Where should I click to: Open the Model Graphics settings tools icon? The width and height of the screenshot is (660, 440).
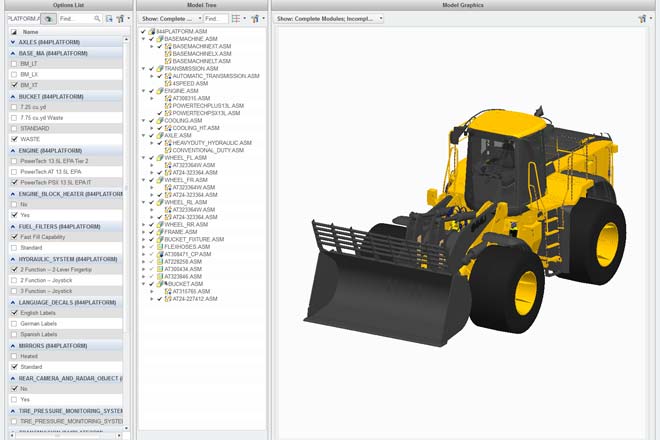coord(642,19)
